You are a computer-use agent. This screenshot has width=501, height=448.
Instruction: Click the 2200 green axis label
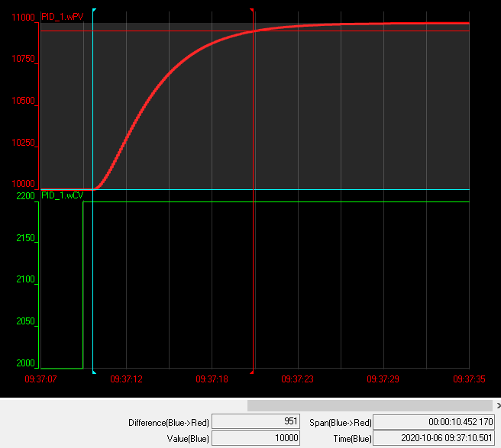click(25, 195)
